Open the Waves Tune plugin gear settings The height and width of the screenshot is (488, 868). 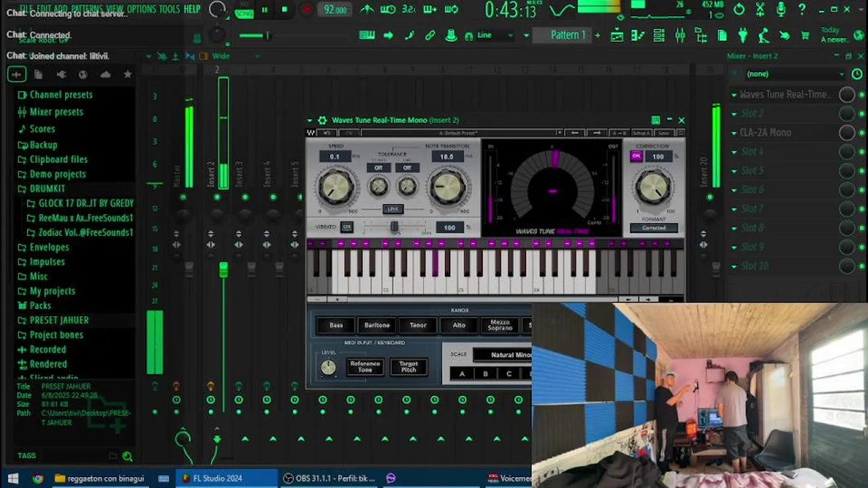[322, 120]
